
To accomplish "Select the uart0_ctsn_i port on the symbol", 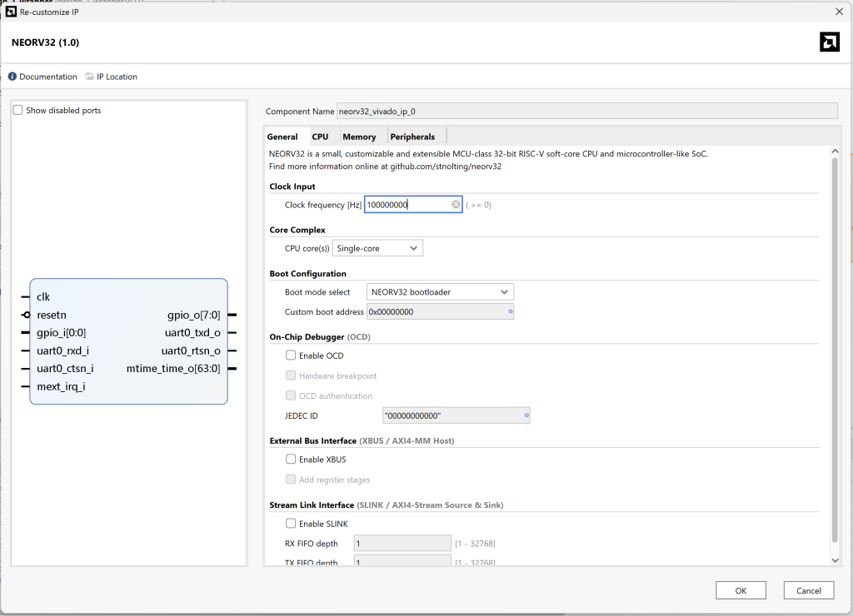I will [65, 369].
